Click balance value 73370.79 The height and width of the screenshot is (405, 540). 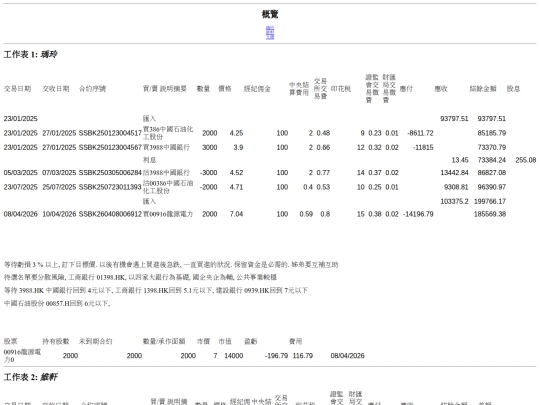click(491, 147)
